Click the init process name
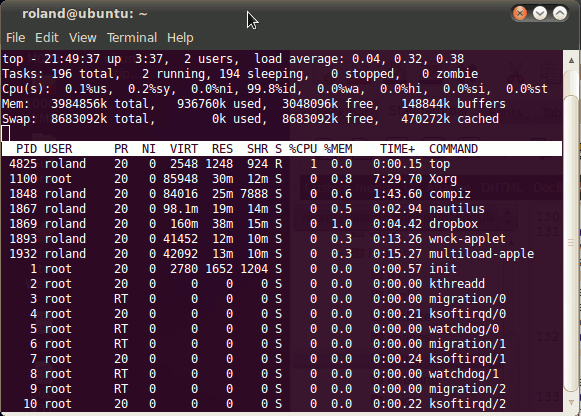 coord(443,269)
